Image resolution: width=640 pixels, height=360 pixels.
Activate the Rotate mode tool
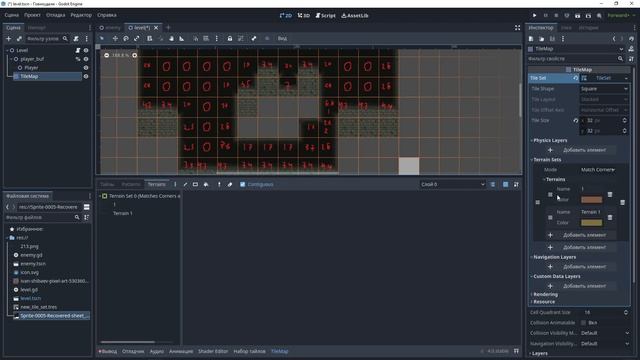click(x=126, y=38)
